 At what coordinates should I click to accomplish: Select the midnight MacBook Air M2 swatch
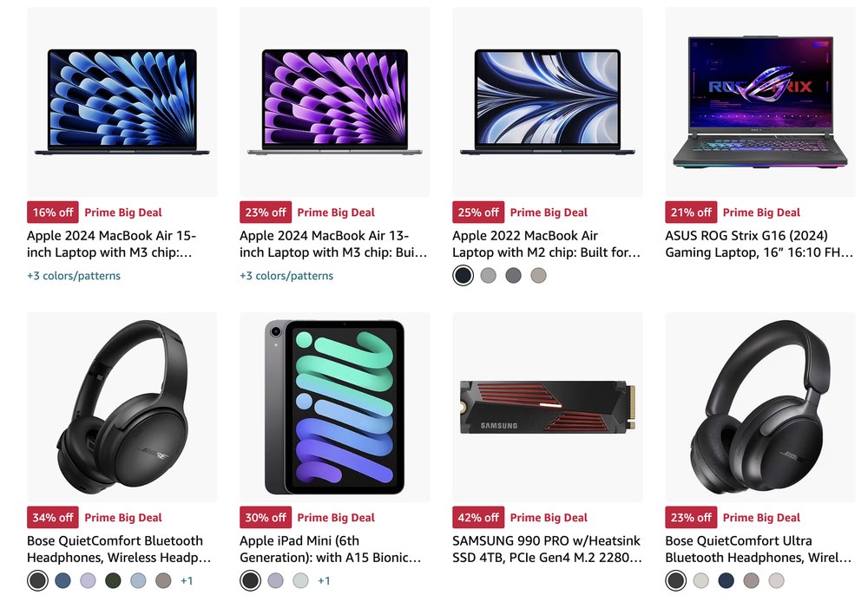pyautogui.click(x=463, y=276)
